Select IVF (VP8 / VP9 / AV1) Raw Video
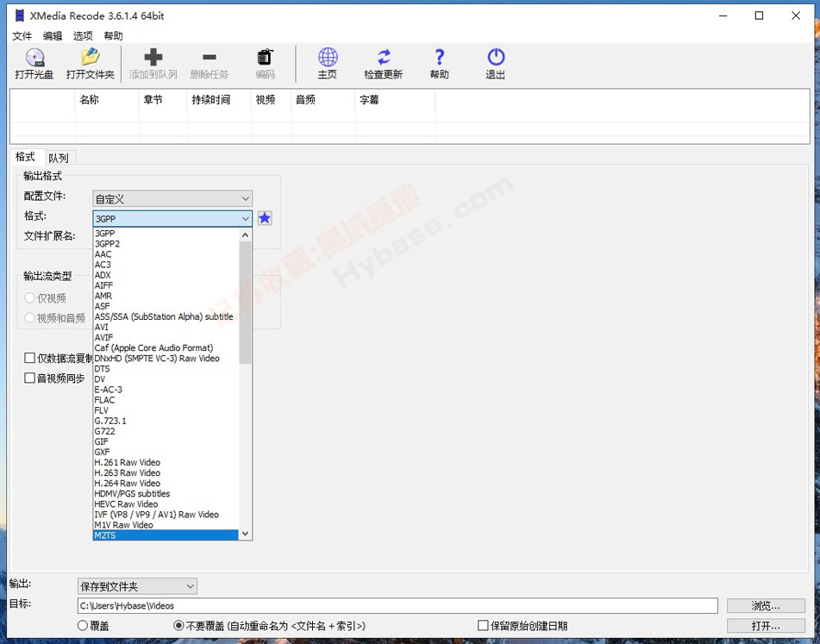Screen dimensions: 820x644 [x=166, y=515]
